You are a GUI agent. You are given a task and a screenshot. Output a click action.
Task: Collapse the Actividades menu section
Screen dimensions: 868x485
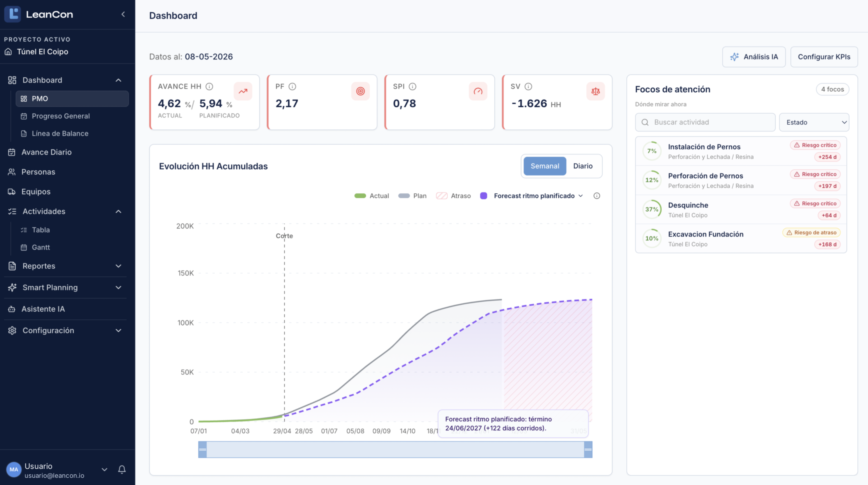click(x=118, y=212)
